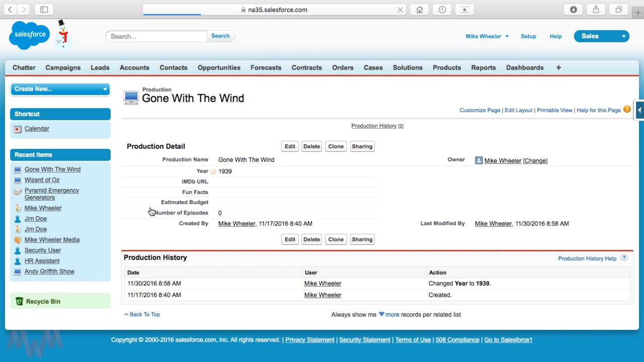Screen dimensions: 644x362
Task: Open the Contracts tab
Action: pyautogui.click(x=306, y=67)
